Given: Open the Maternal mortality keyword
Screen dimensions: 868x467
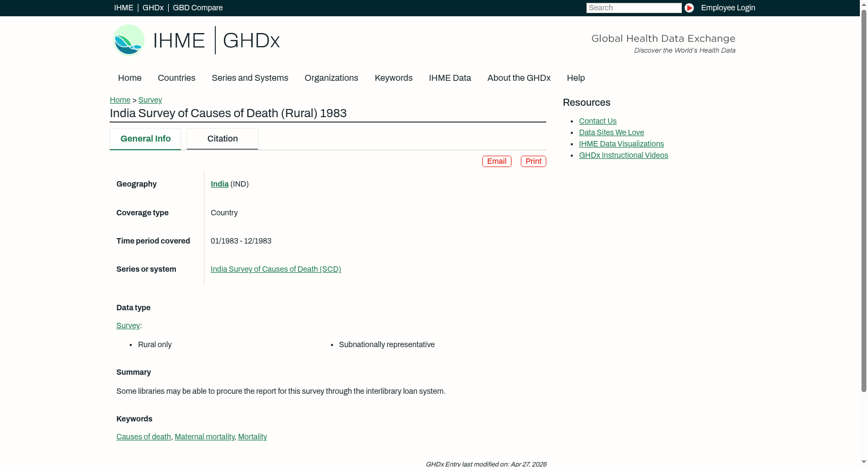Looking at the screenshot, I should (205, 437).
